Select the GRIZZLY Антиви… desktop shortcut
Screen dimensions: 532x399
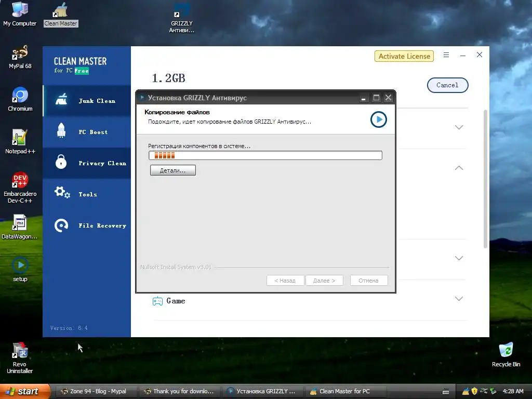pyautogui.click(x=181, y=18)
